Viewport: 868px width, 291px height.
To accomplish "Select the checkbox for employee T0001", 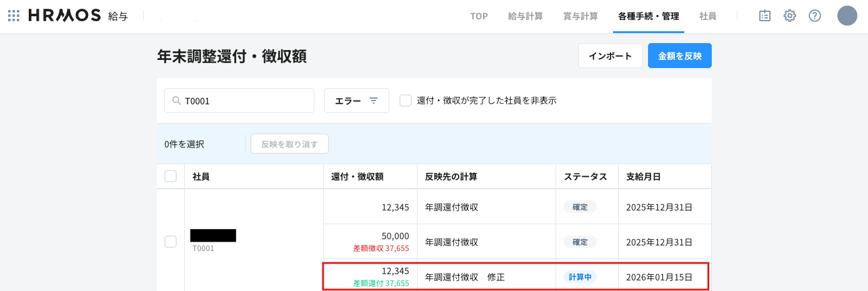I will click(x=171, y=242).
